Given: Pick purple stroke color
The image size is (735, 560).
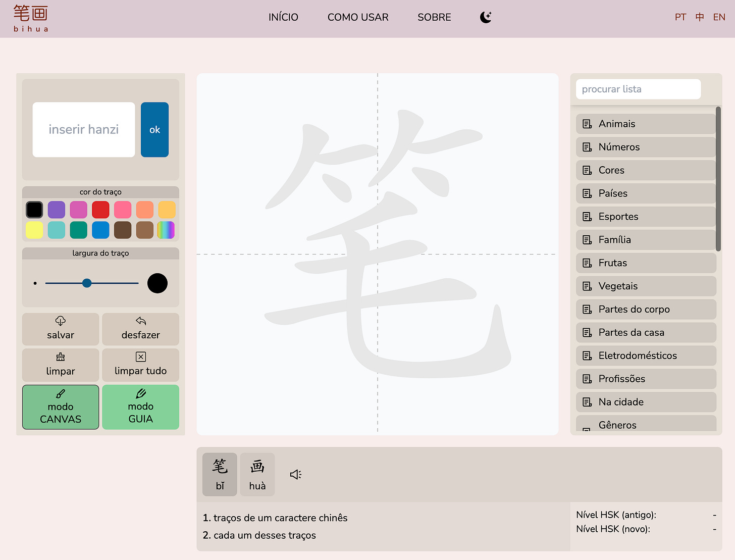Looking at the screenshot, I should [57, 210].
